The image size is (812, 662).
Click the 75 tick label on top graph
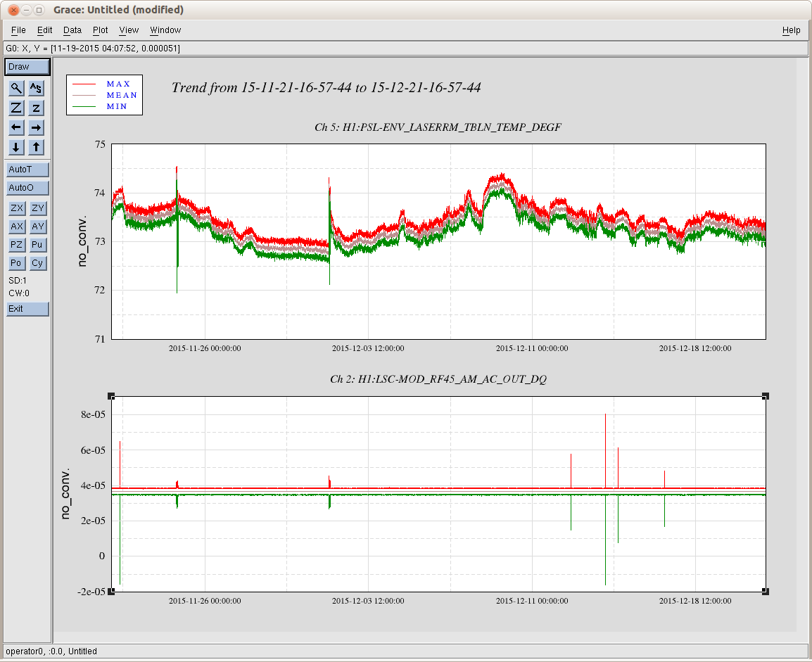tap(100, 144)
